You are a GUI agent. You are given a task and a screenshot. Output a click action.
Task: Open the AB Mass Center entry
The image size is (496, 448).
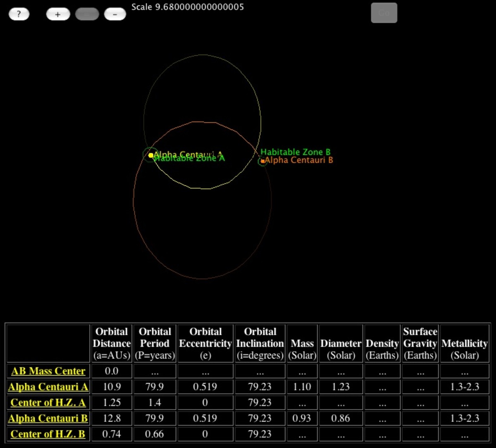[x=48, y=371]
